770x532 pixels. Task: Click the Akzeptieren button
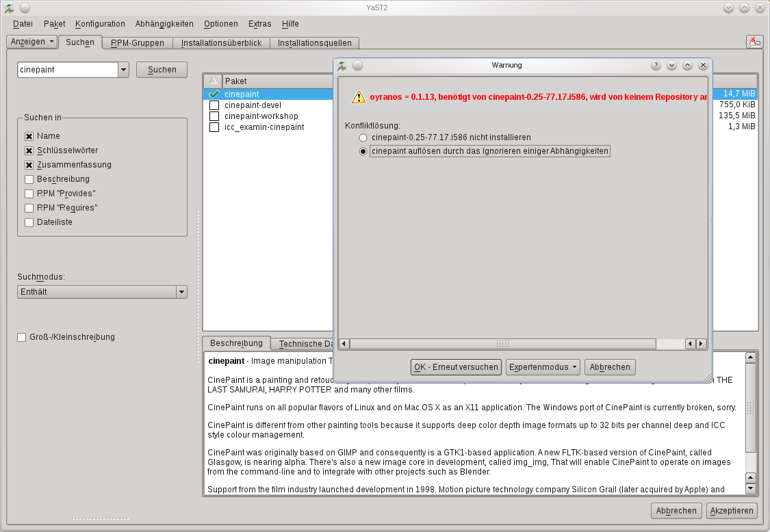coord(732,511)
